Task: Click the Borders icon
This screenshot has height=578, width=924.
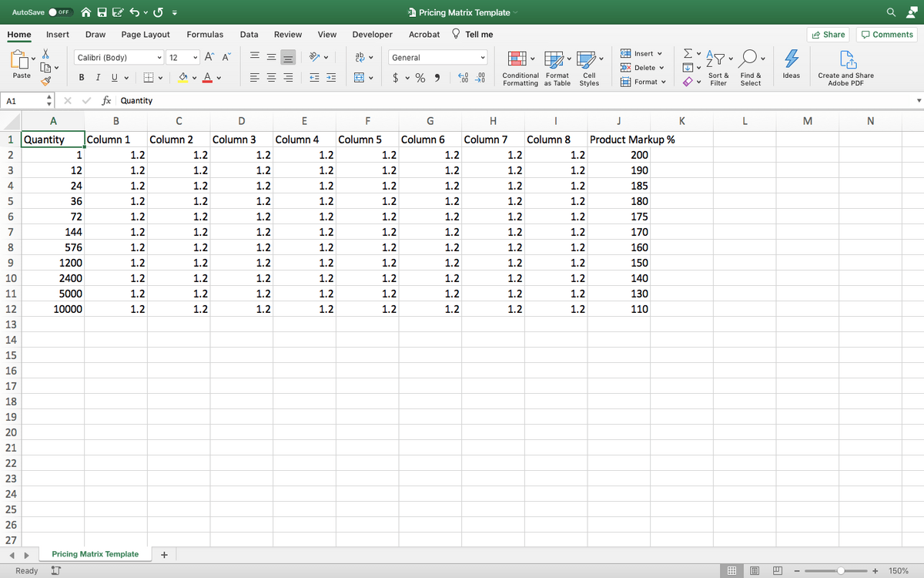Action: (149, 78)
